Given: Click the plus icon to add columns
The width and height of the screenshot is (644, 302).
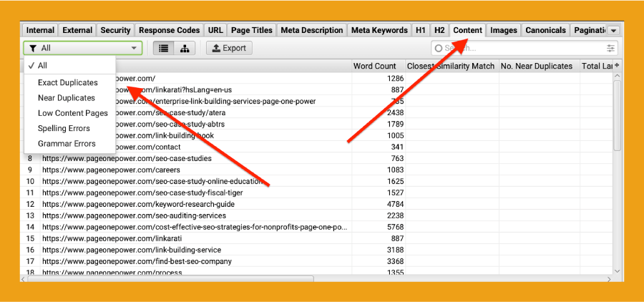Looking at the screenshot, I should 617,66.
